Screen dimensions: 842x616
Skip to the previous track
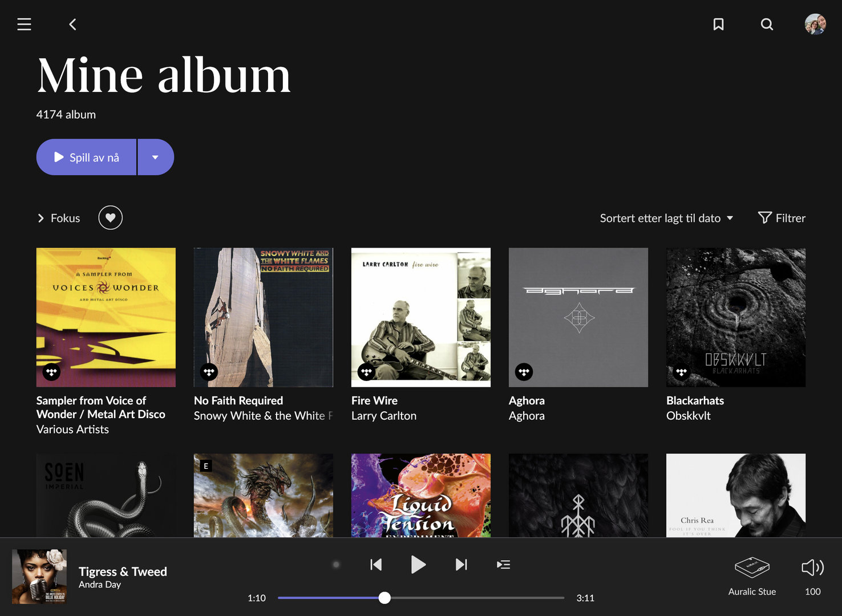[x=376, y=565]
